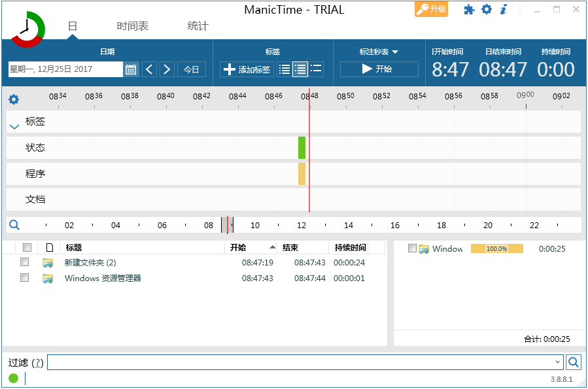Image resolution: width=588 pixels, height=389 pixels.
Task: Go to the previous day arrow
Action: [x=149, y=69]
